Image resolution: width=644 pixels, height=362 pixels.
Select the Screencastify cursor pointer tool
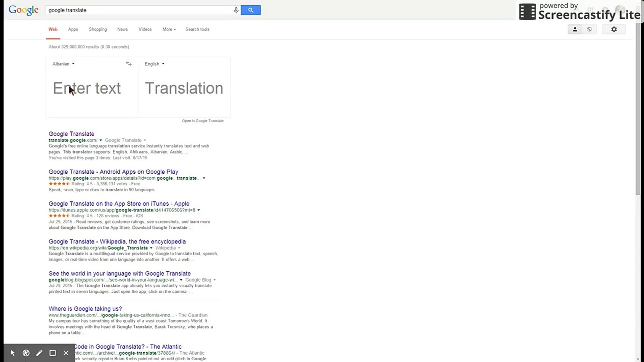click(x=13, y=353)
